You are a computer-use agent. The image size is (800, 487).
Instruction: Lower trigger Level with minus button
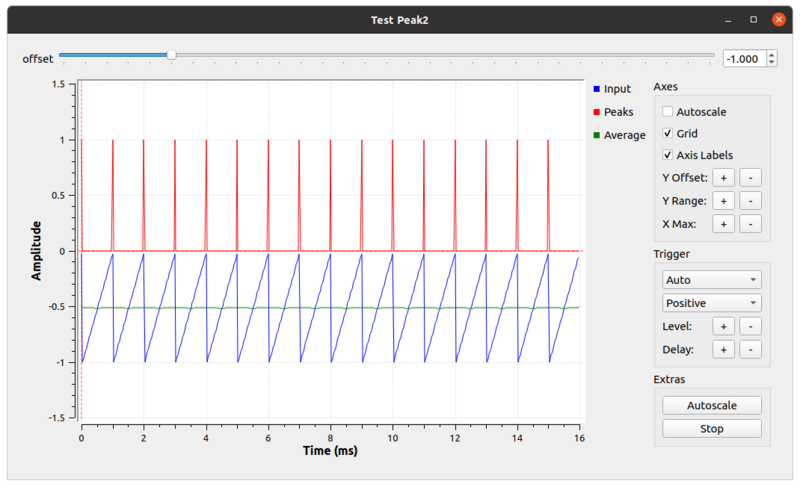[x=751, y=326]
